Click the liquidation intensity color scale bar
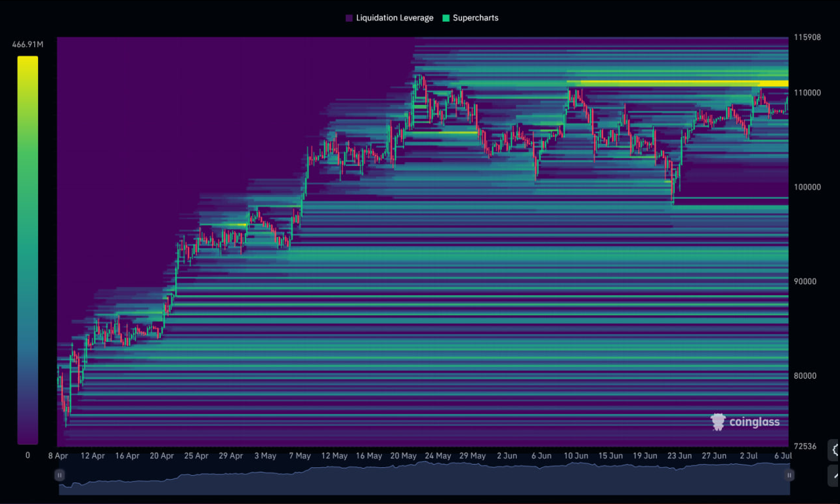 coord(28,250)
